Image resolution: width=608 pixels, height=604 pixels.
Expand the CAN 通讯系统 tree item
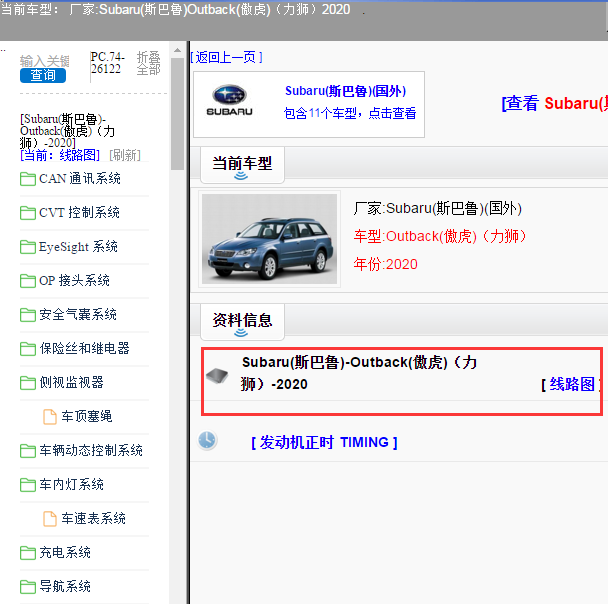coord(80,179)
